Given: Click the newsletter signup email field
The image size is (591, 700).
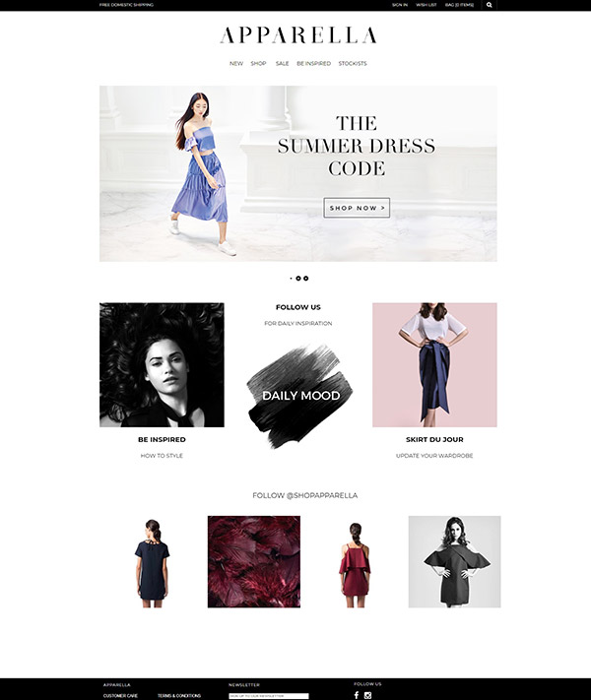Looking at the screenshot, I should tap(269, 696).
